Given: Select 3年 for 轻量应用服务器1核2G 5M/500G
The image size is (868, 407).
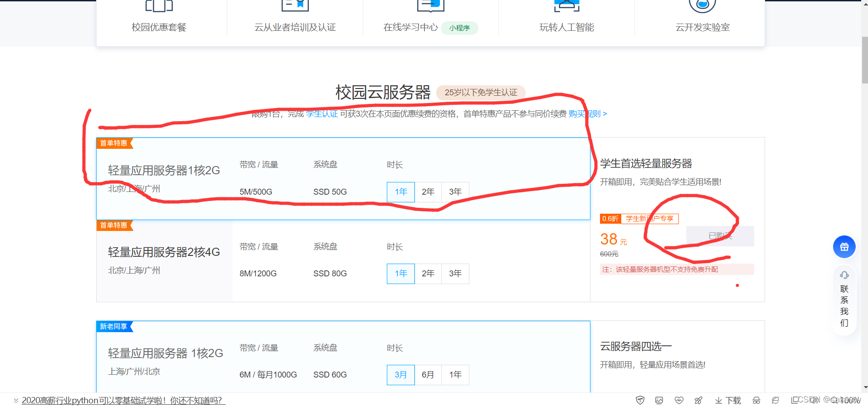Looking at the screenshot, I should pos(455,192).
